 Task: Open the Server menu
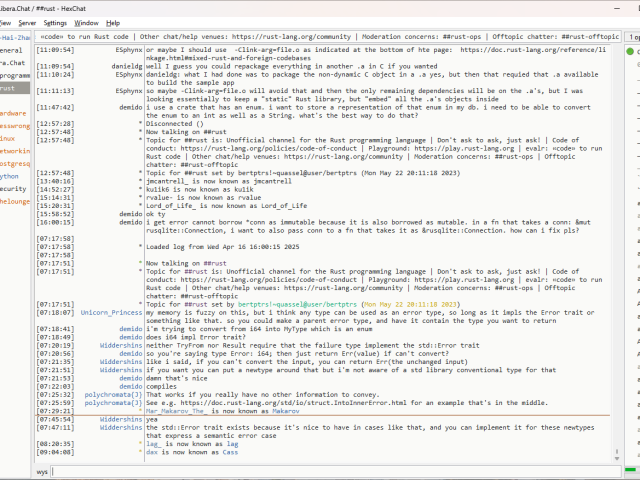click(x=27, y=22)
